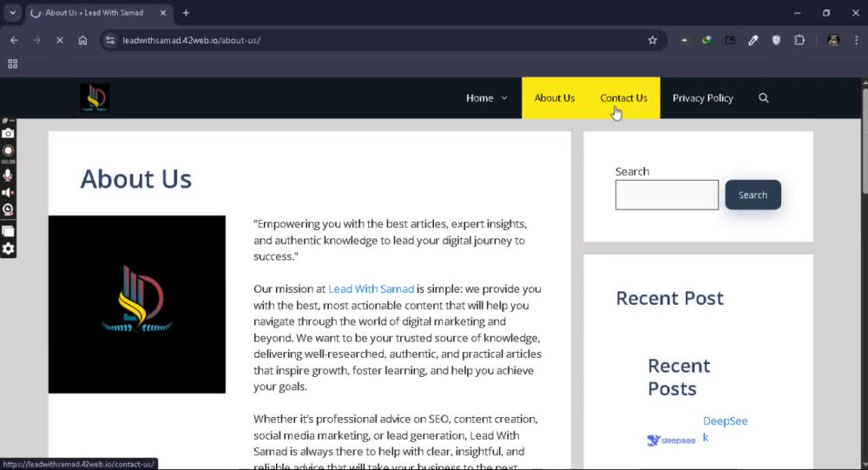The image size is (868, 470).
Task: Go back to the previous page
Action: (x=14, y=40)
